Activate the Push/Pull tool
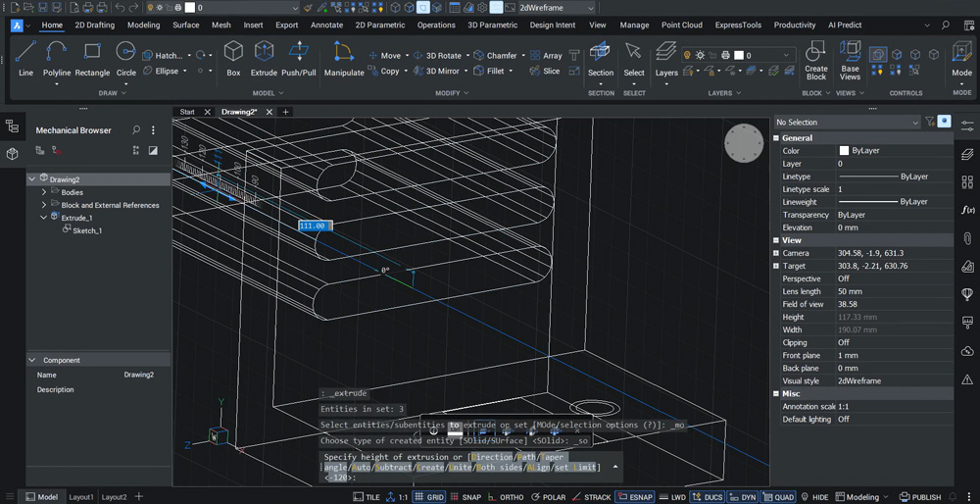The width and height of the screenshot is (980, 504). (299, 58)
